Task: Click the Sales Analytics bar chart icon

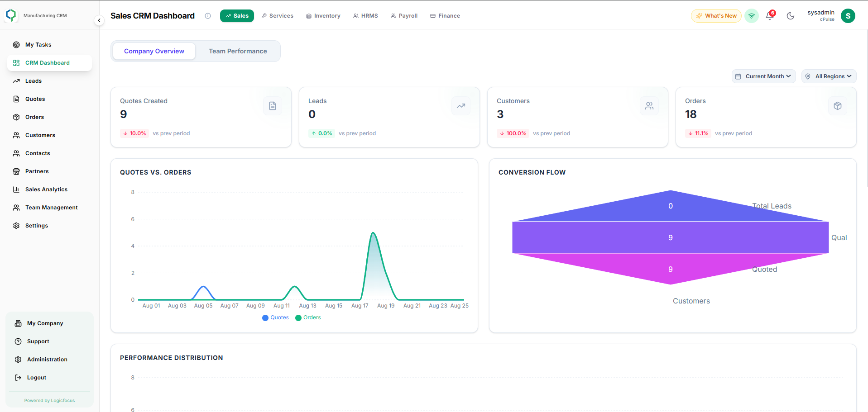Action: (x=16, y=189)
